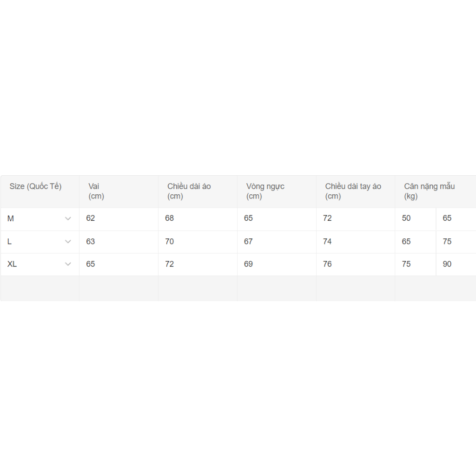Click the Size (Quốc Tế) column header
Viewport: 476px width, 476px height.
(36, 187)
